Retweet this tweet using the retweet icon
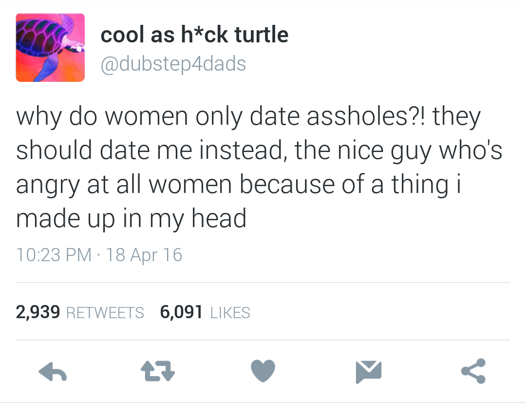Viewport: 526px width, 420px height. pyautogui.click(x=158, y=371)
